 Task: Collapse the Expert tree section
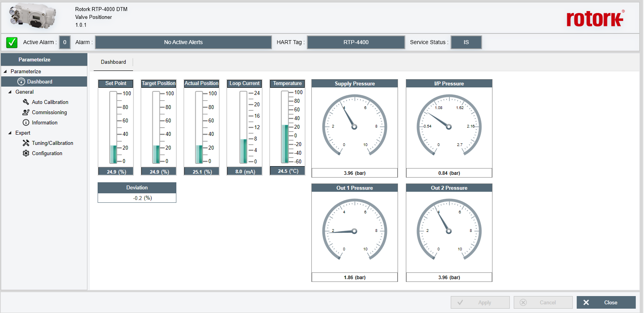(x=10, y=133)
